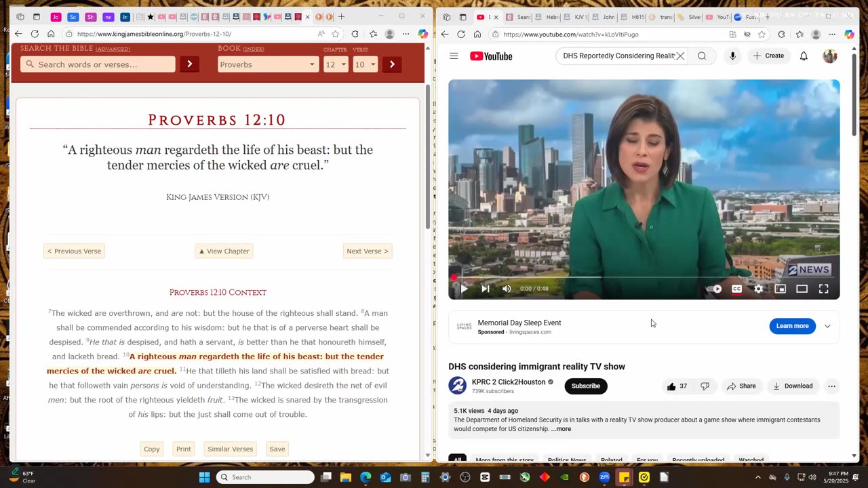Click the Create button on YouTube
868x488 pixels.
(768, 56)
